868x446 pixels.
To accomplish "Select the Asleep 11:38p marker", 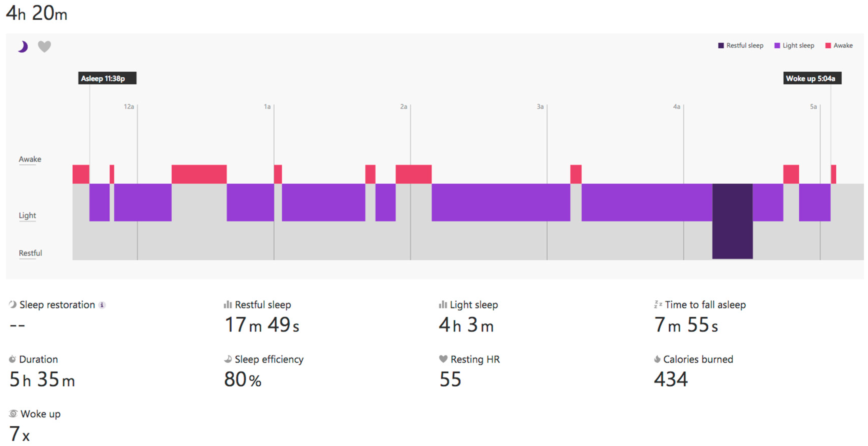I will [x=107, y=78].
